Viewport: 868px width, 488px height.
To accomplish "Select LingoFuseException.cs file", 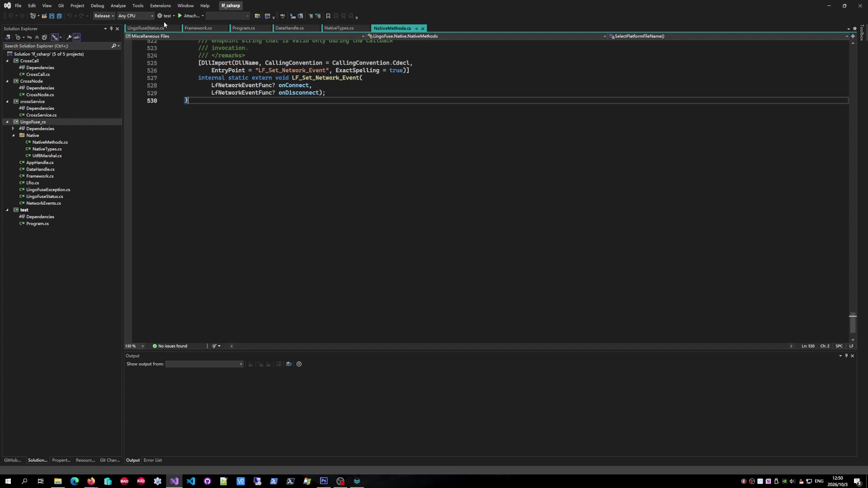I will [48, 190].
